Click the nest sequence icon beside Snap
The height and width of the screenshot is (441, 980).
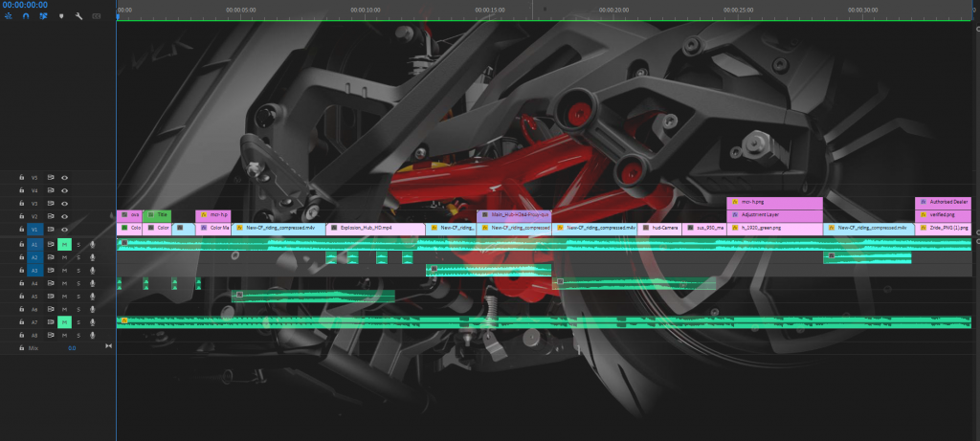[9, 16]
